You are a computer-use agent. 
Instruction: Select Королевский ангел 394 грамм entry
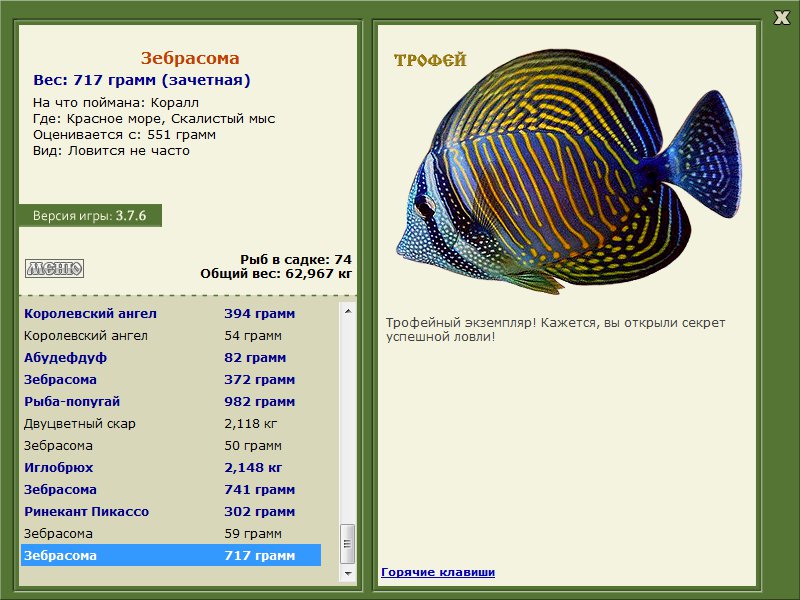tap(171, 314)
